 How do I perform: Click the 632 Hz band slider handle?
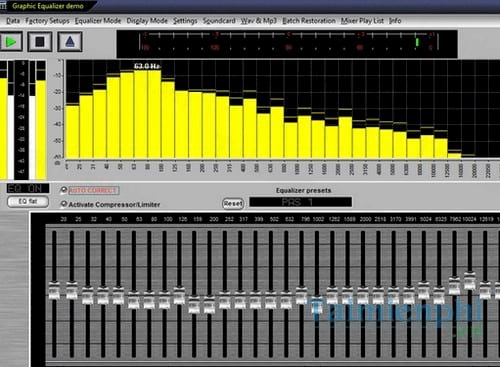286,300
